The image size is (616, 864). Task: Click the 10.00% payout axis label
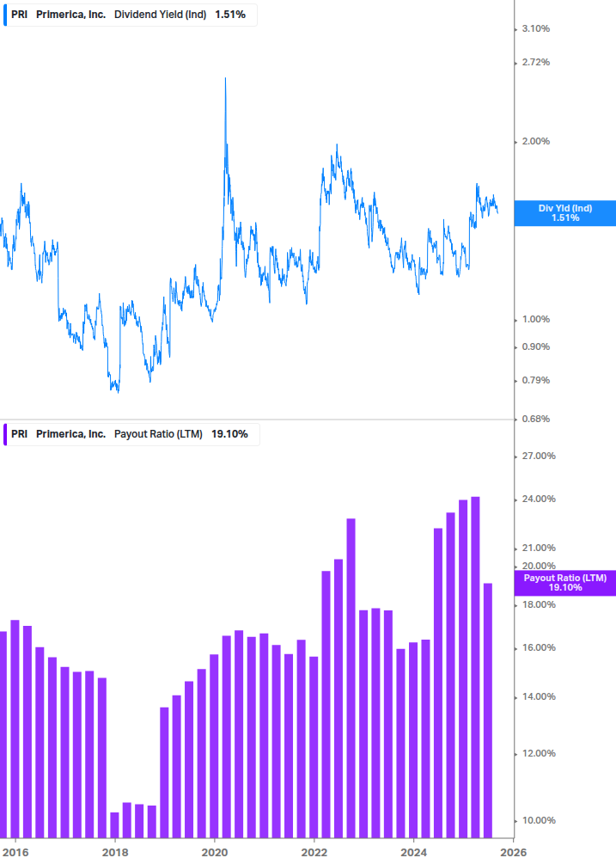(x=539, y=820)
